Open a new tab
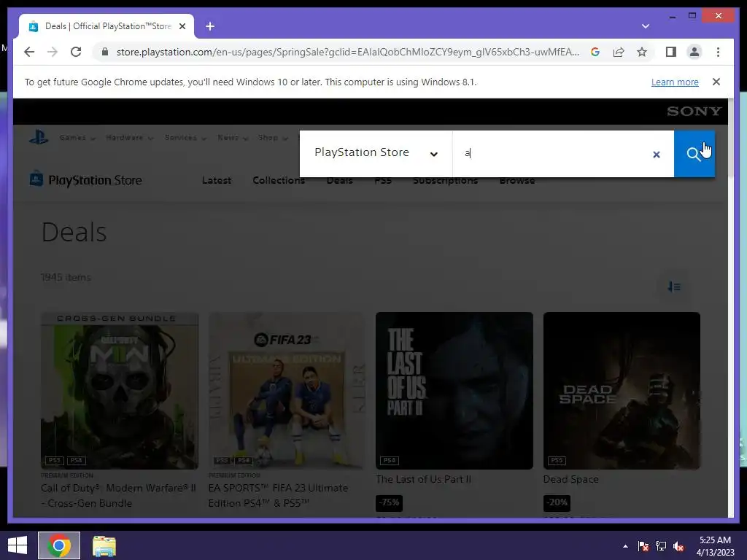The image size is (747, 560). pyautogui.click(x=210, y=26)
